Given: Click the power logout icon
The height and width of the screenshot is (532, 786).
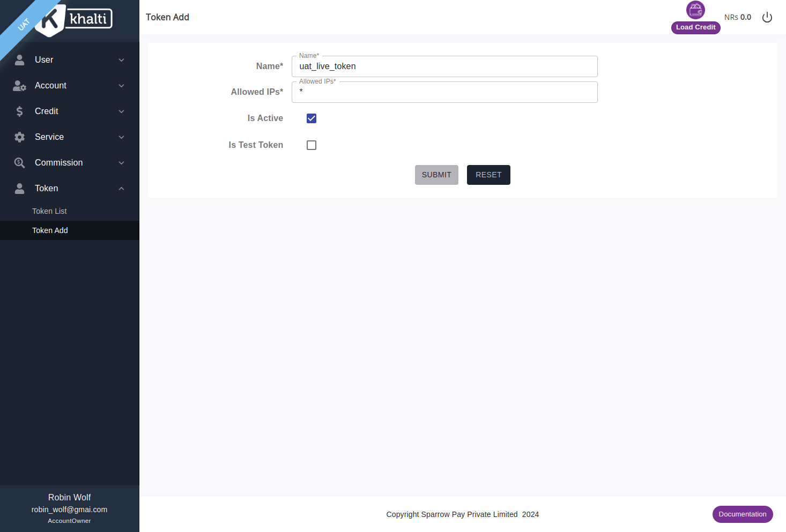Looking at the screenshot, I should (x=767, y=17).
